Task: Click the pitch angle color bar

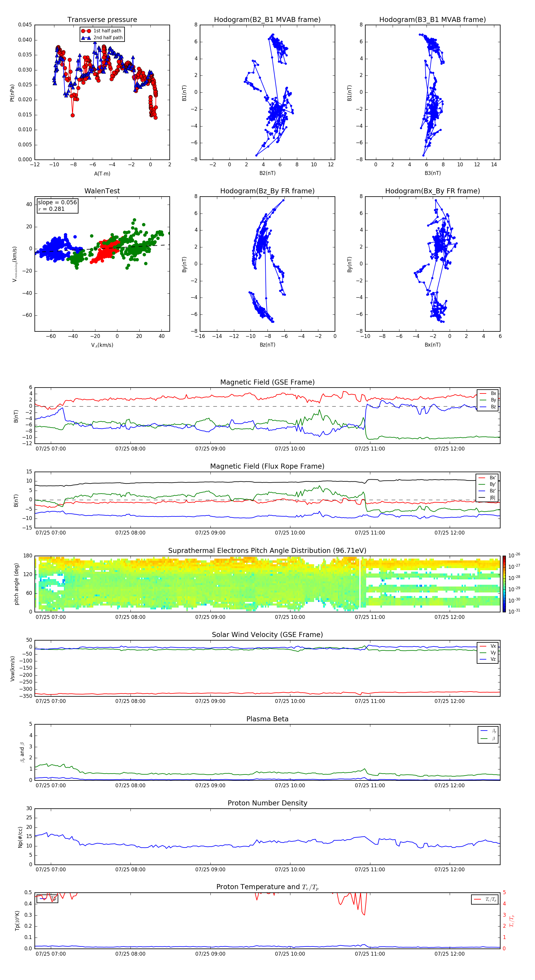Action: (504, 584)
